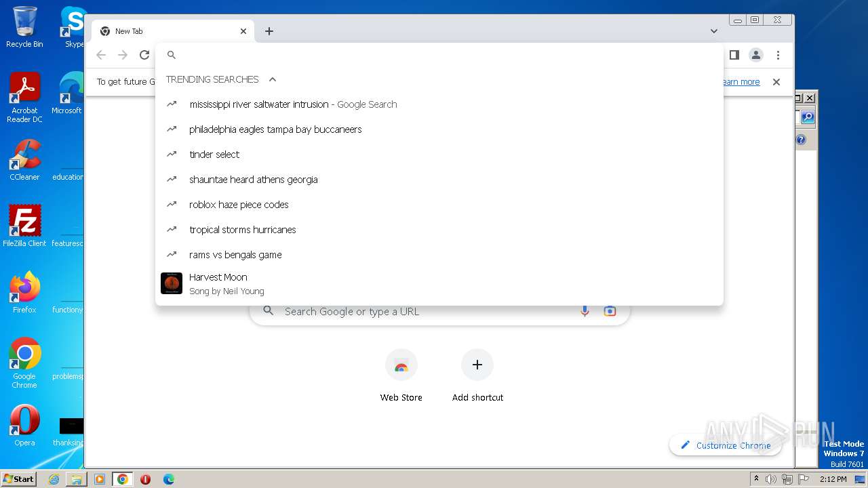Open the Opera taskbar icon

click(145, 479)
